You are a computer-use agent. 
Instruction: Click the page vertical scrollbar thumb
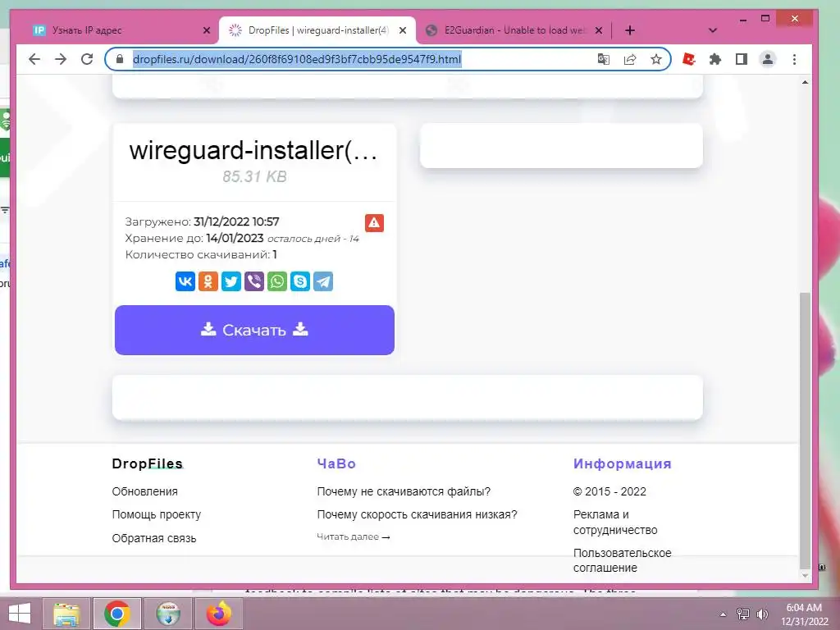click(805, 431)
